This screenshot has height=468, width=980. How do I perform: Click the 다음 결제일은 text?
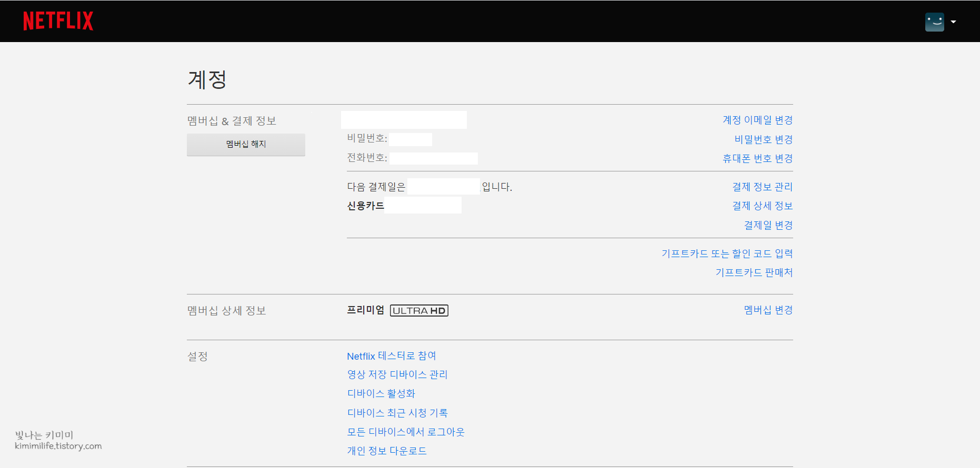pyautogui.click(x=376, y=187)
